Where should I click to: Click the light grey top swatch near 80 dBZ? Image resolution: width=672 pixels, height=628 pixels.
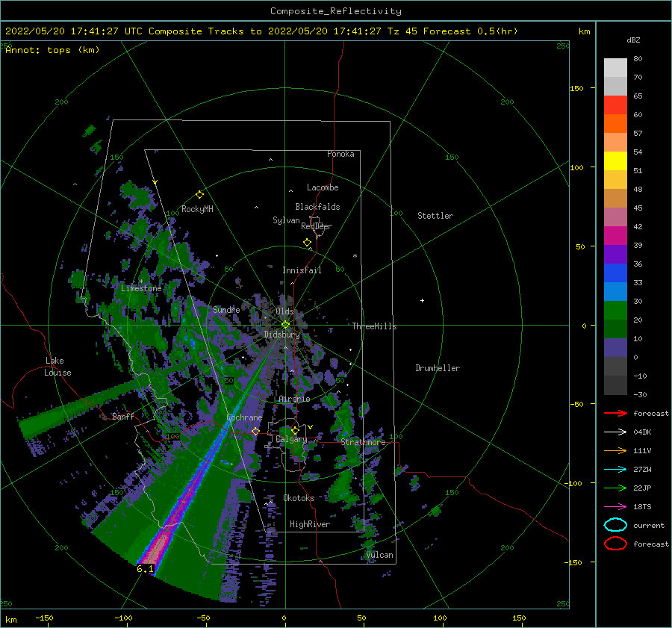(x=615, y=68)
